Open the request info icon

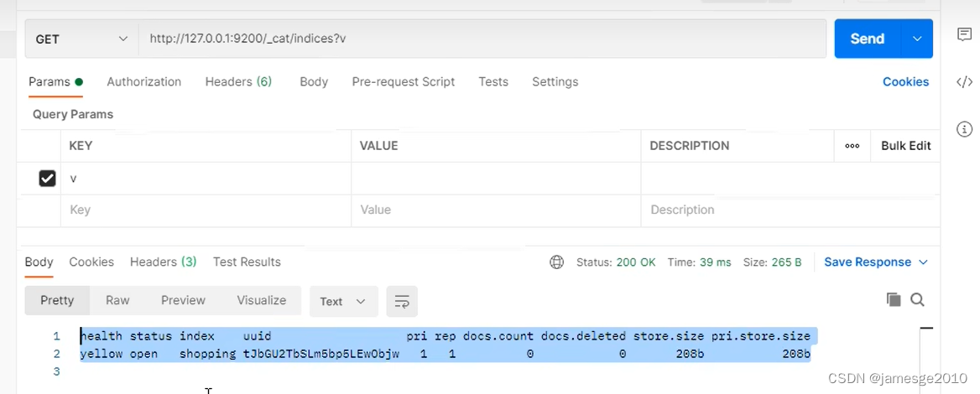(x=964, y=129)
